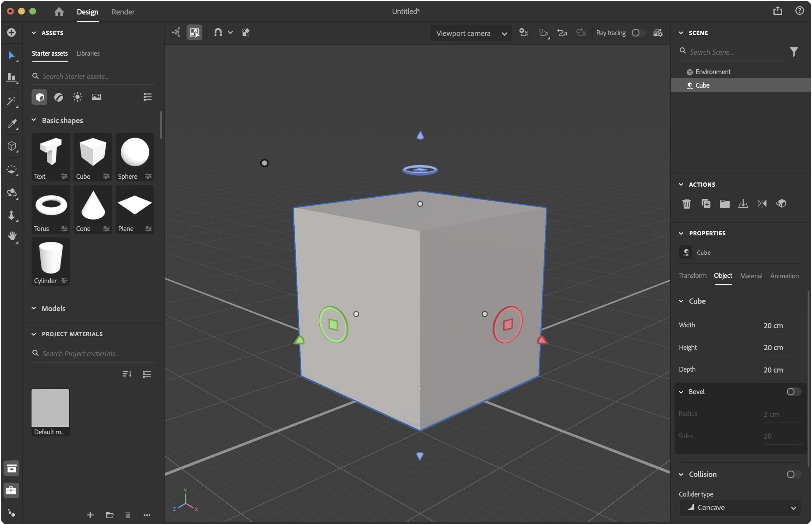This screenshot has height=525, width=812.
Task: Click the Delete trash icon in Actions
Action: pyautogui.click(x=686, y=203)
